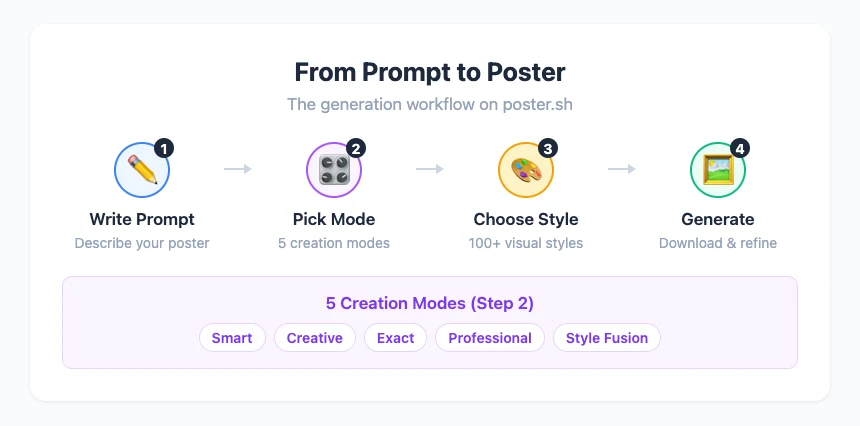The width and height of the screenshot is (860, 426).
Task: Click the 100+ visual styles caption
Action: 525,243
